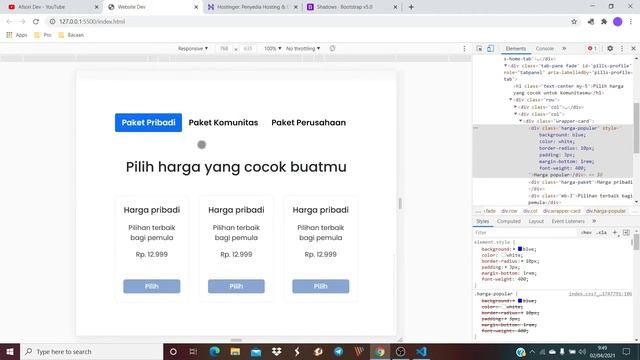Open the Extensions puzzle icon

click(x=604, y=22)
